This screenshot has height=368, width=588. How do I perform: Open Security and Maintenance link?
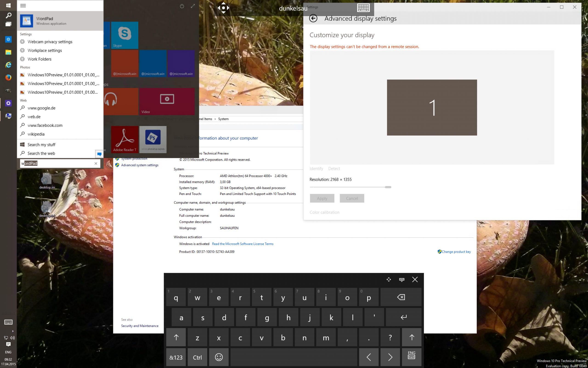[140, 326]
